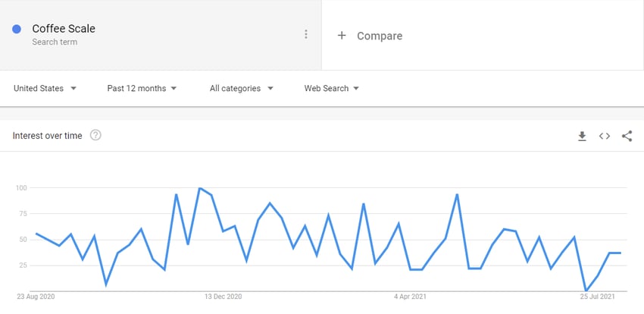Click the Search term subtitle text

55,42
